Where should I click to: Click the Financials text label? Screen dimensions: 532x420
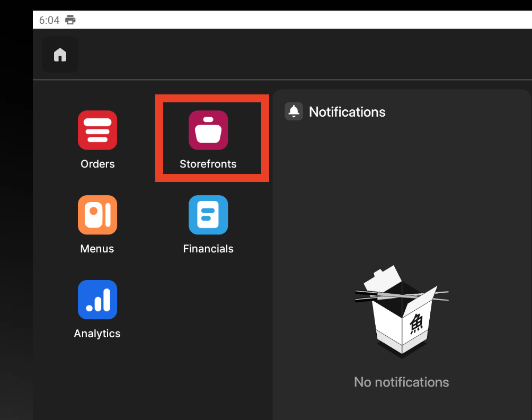208,249
